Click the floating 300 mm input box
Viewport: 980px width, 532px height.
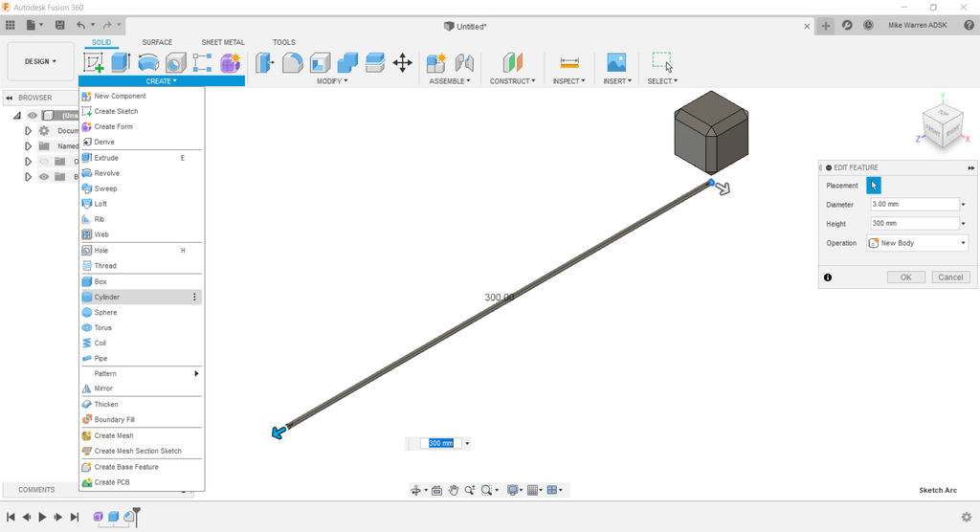pos(440,443)
